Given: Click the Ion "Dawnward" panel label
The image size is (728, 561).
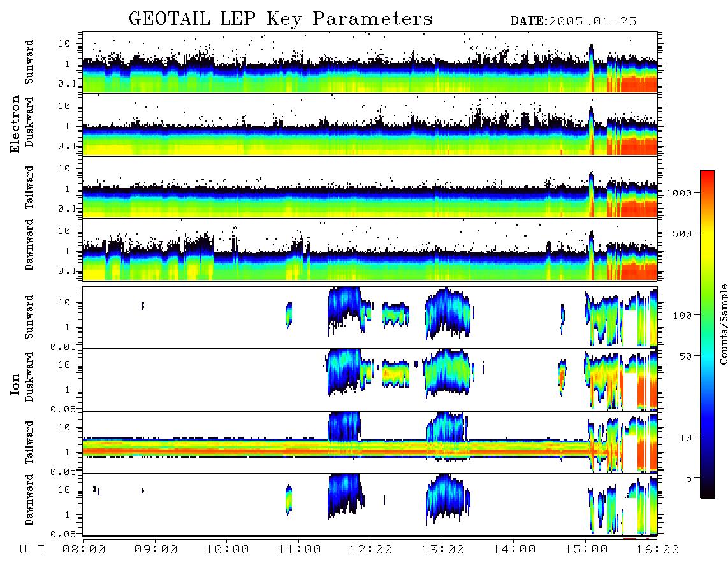Looking at the screenshot, I should point(29,500).
